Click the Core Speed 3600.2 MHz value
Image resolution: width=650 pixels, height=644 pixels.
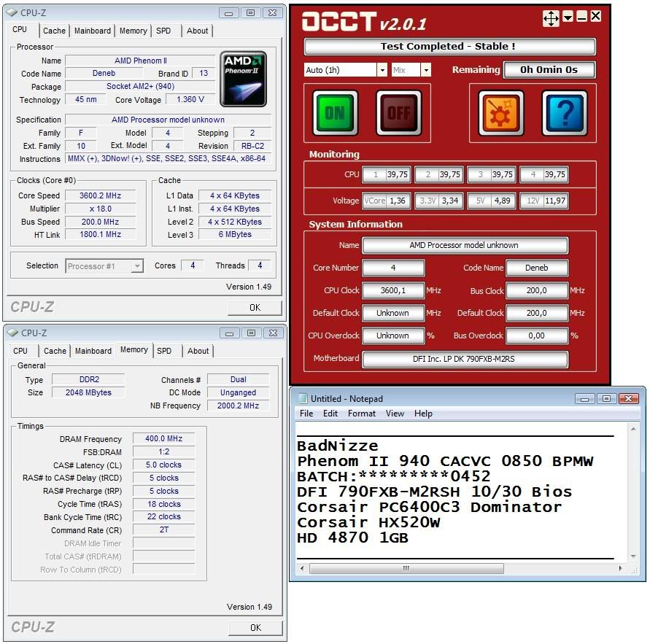tap(101, 195)
